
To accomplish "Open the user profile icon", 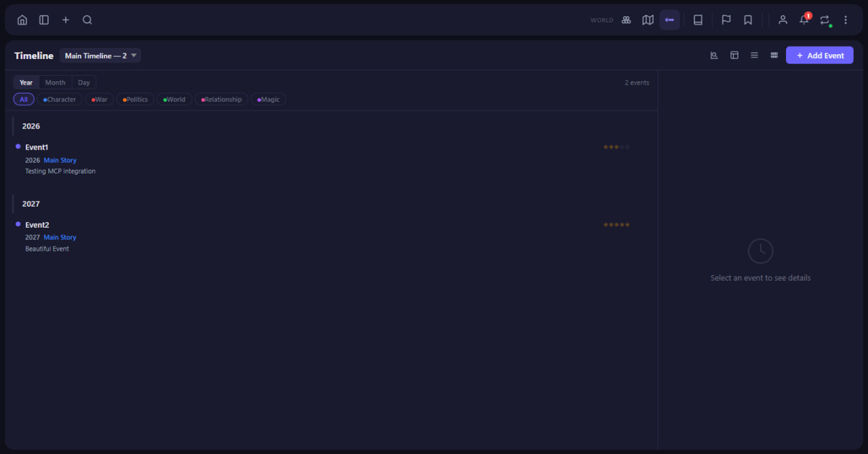I will 783,20.
